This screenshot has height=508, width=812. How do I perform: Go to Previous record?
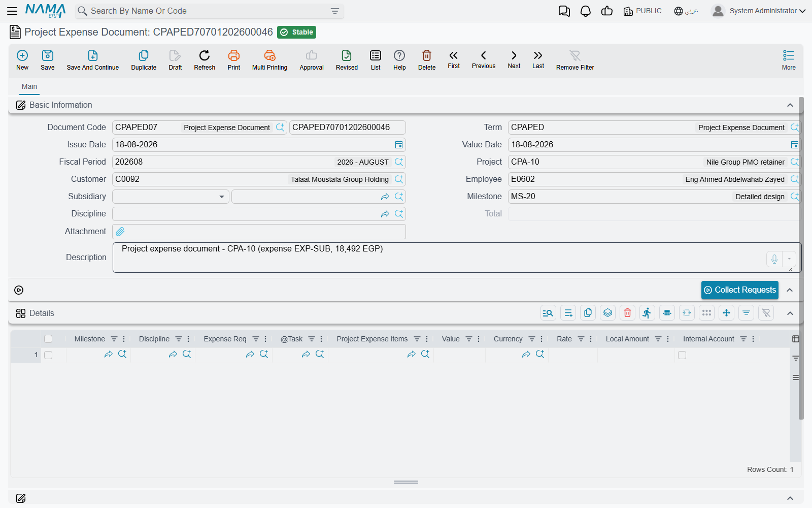click(484, 59)
